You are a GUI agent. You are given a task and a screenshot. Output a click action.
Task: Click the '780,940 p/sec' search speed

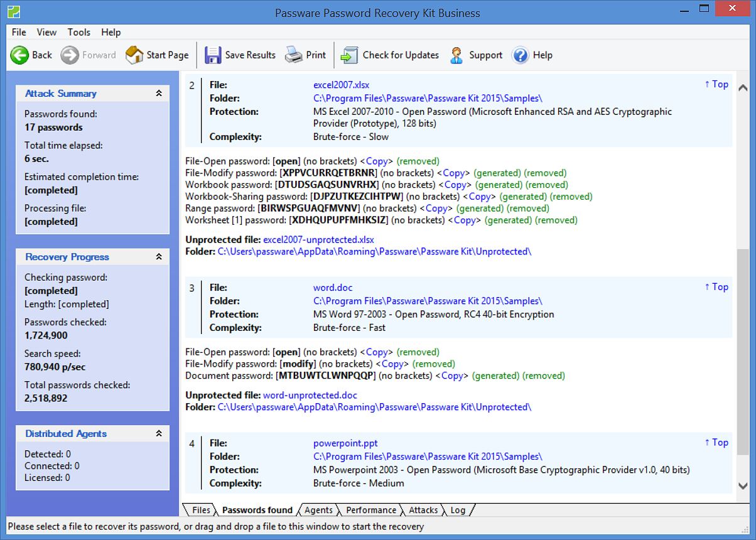[x=55, y=367]
